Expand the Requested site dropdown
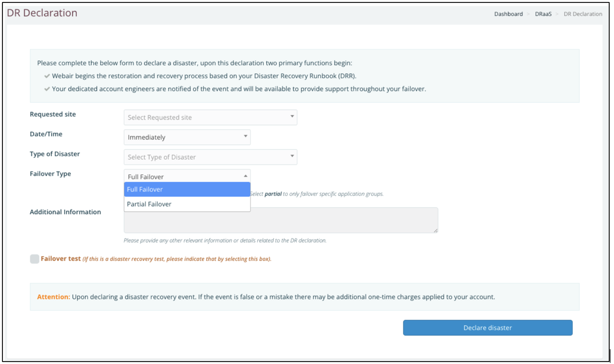614x364 pixels. 210,117
